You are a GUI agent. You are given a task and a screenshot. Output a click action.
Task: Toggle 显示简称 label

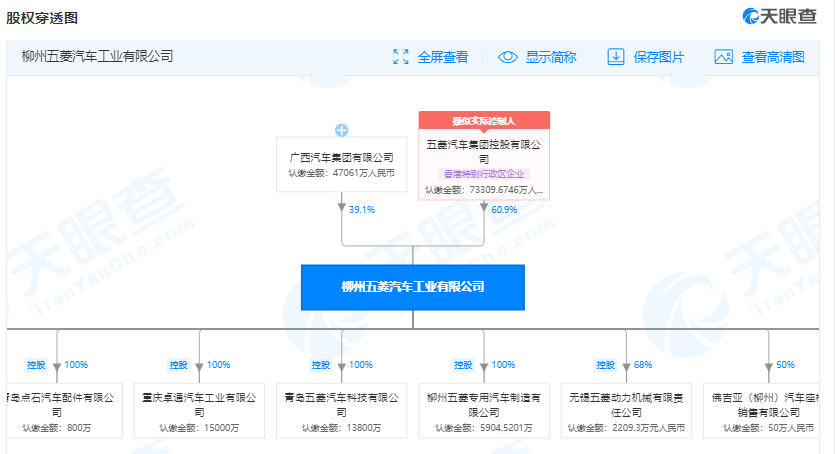551,57
